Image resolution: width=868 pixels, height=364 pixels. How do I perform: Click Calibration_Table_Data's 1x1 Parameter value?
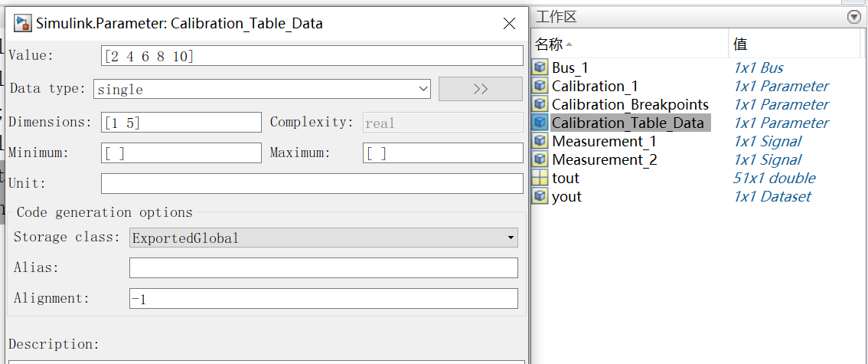tap(781, 123)
